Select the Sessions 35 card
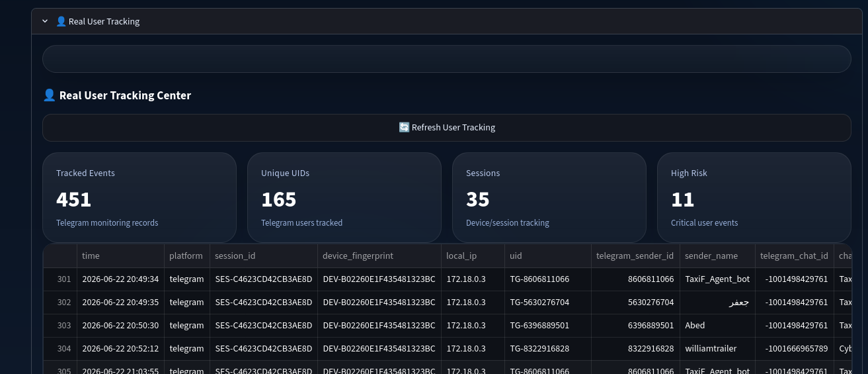The image size is (868, 374). tap(549, 197)
